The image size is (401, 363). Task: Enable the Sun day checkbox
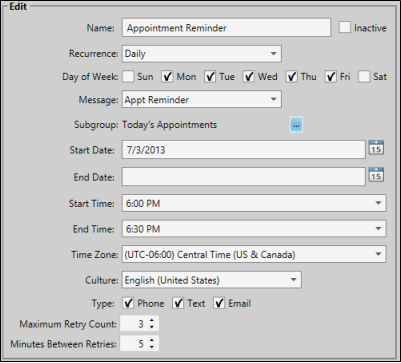pyautogui.click(x=128, y=77)
